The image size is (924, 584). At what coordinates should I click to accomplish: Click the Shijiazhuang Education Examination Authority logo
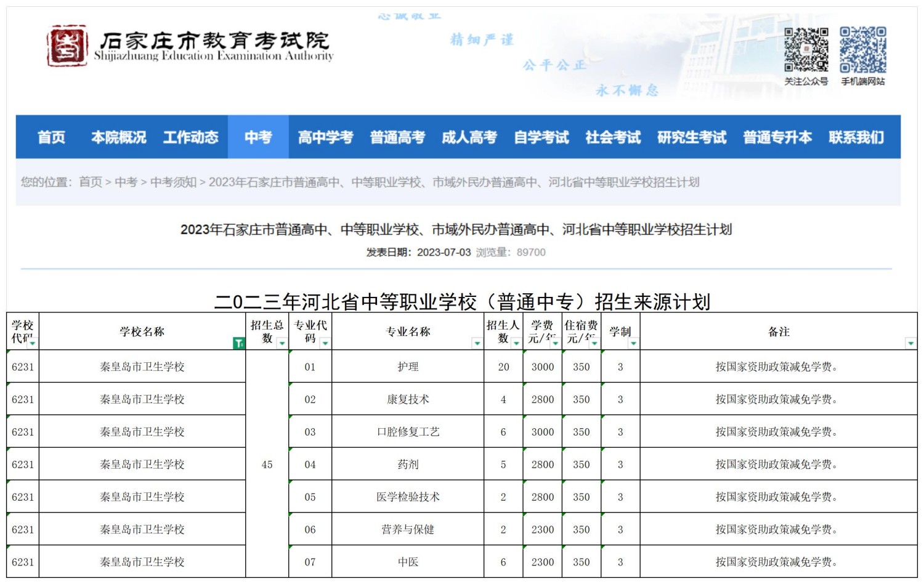tap(190, 46)
